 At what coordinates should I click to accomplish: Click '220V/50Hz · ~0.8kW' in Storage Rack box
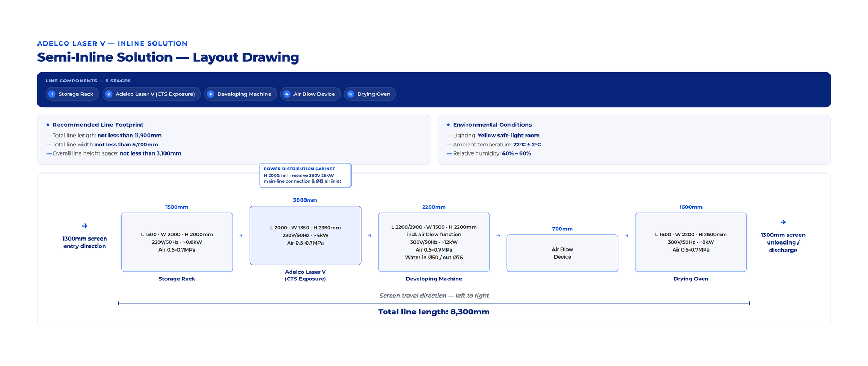click(x=177, y=242)
